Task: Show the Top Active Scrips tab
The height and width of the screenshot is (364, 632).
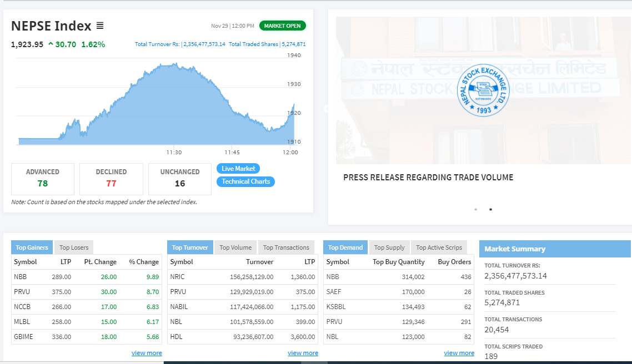Action: (439, 247)
